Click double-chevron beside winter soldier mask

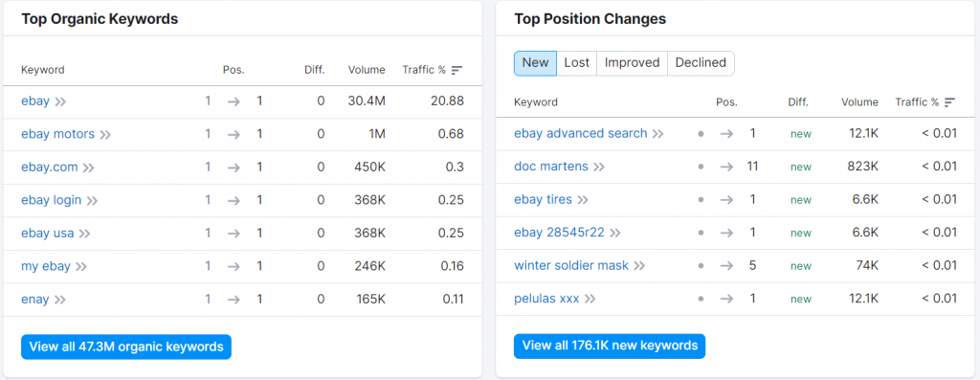pos(638,266)
